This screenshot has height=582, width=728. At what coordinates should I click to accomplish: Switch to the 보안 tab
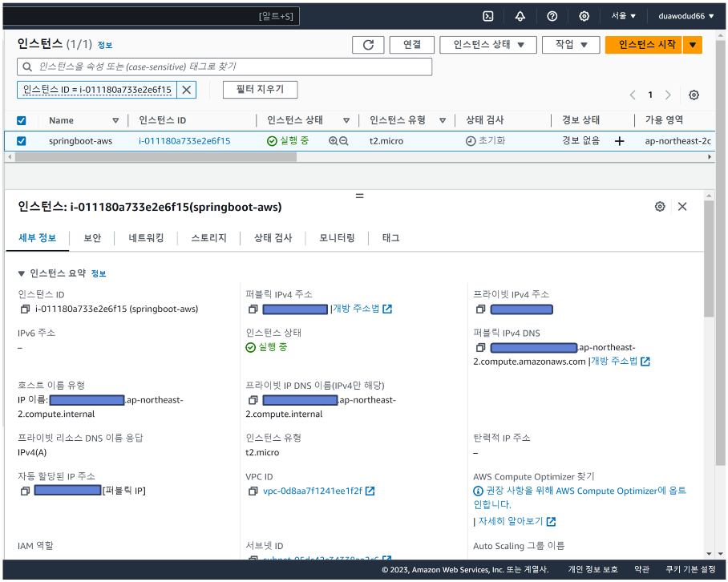92,238
